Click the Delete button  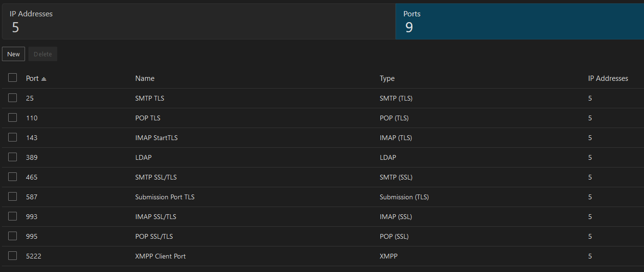43,54
